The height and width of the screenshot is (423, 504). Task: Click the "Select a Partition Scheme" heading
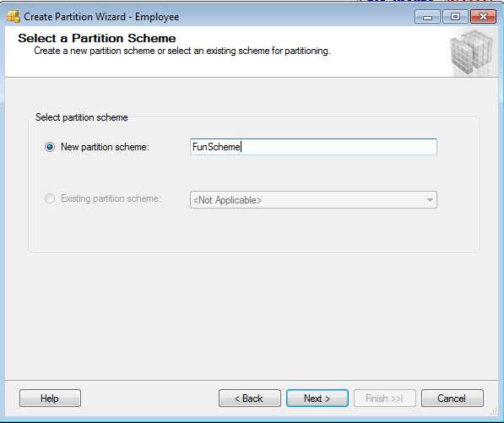click(x=97, y=38)
